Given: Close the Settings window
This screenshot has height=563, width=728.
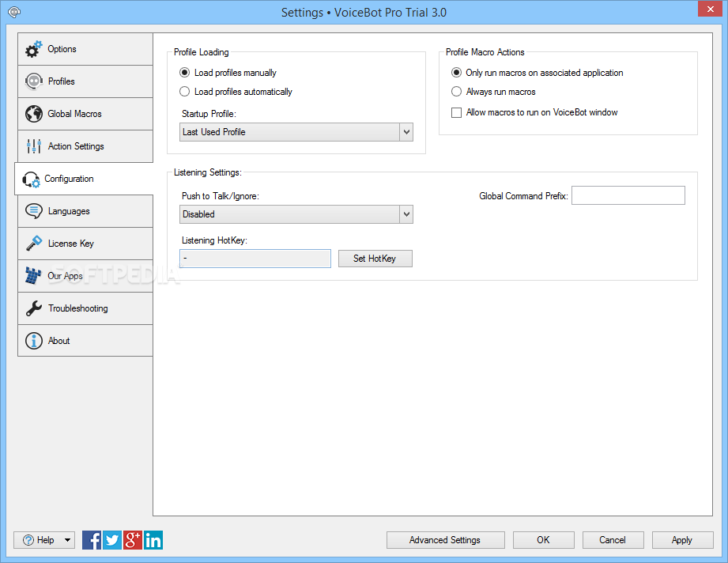Looking at the screenshot, I should click(x=711, y=9).
